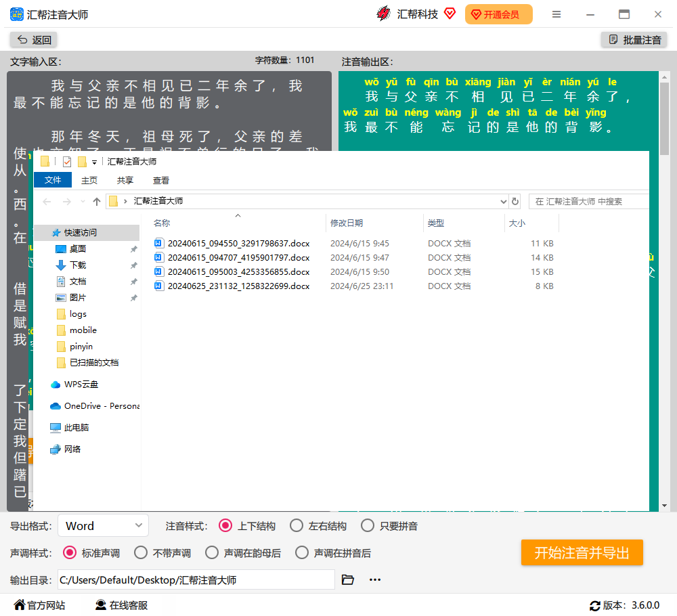The height and width of the screenshot is (616, 677).
Task: Open the pinyin folder in sidebar
Action: click(81, 347)
